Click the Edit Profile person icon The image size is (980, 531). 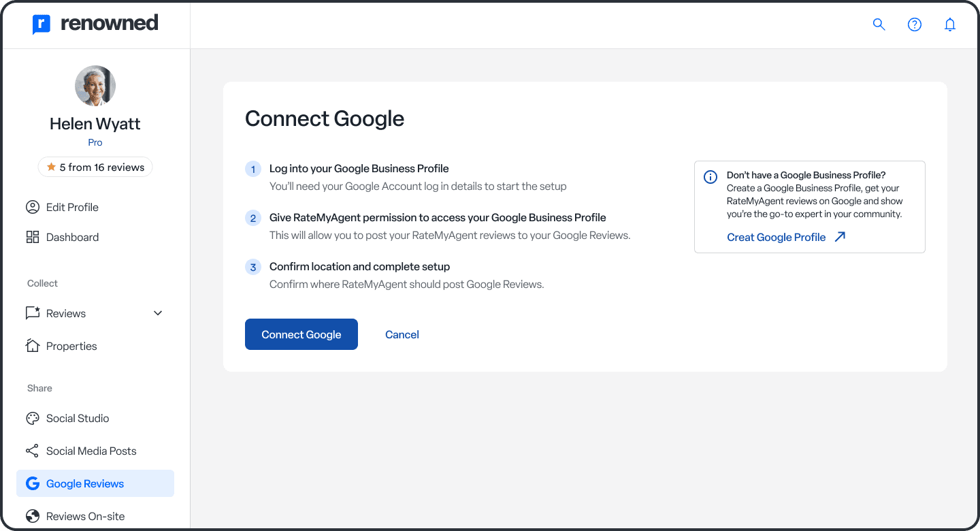pos(33,207)
